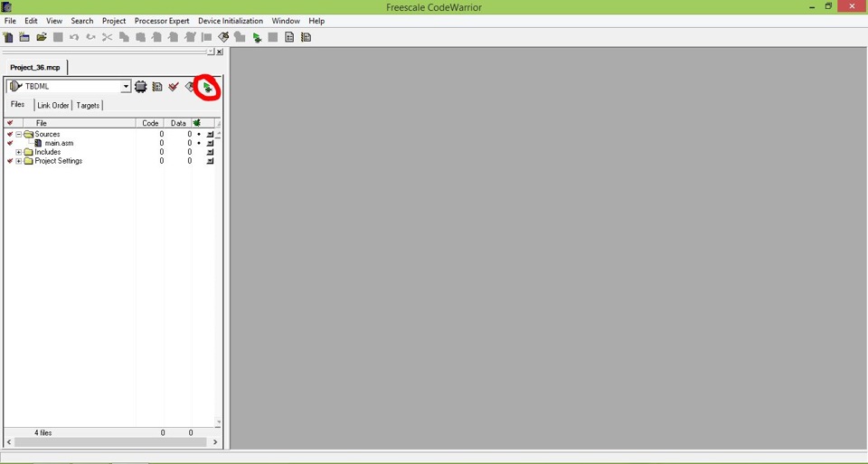The image size is (868, 464).
Task: Toggle debug info dot on Sources row
Action: pos(199,134)
